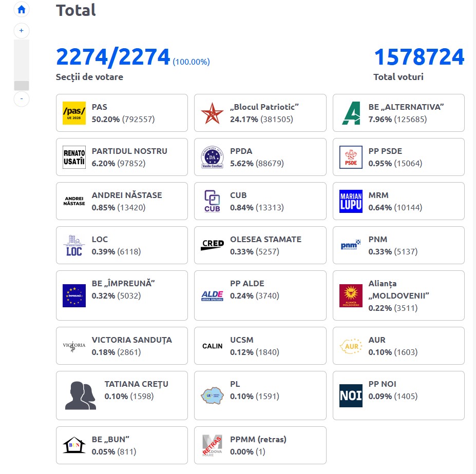This screenshot has height=474, width=476.
Task: Click the PL result 0.10% (1591)
Action: (x=255, y=397)
